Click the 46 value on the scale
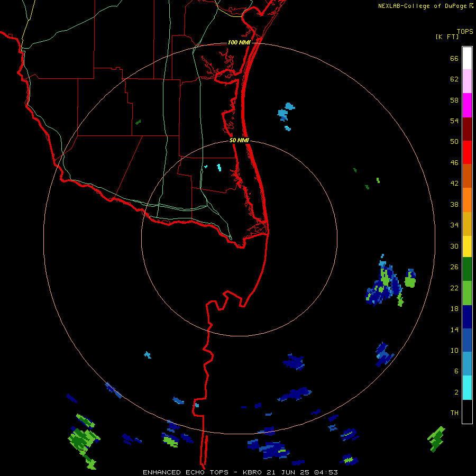This screenshot has width=476, height=476. [x=454, y=163]
